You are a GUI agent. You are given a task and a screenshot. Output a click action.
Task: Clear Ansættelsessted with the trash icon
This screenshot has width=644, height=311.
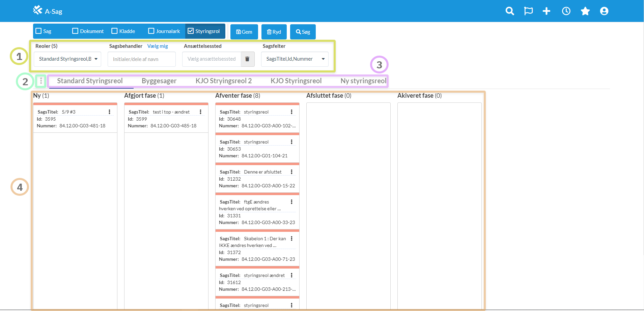(247, 59)
